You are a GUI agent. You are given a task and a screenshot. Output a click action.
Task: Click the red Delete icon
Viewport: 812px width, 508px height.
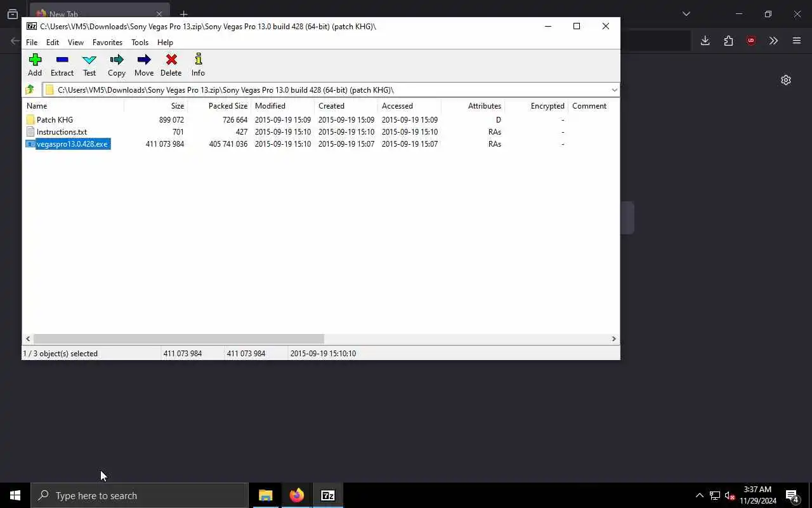tap(171, 65)
